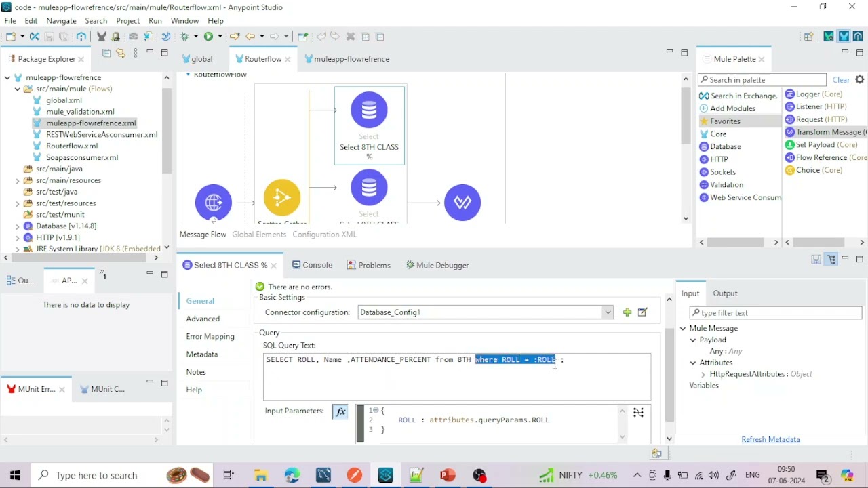Open Microsoft Edge from the taskbar

tap(292, 475)
